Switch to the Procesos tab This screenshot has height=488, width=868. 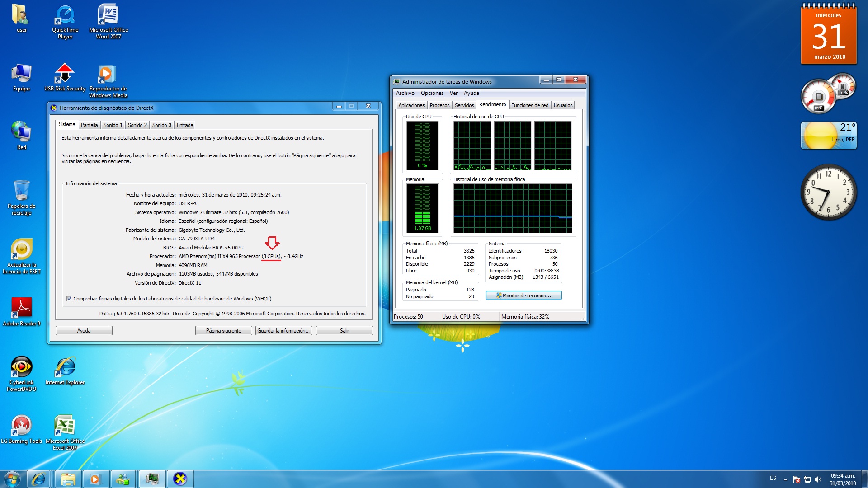[439, 105]
